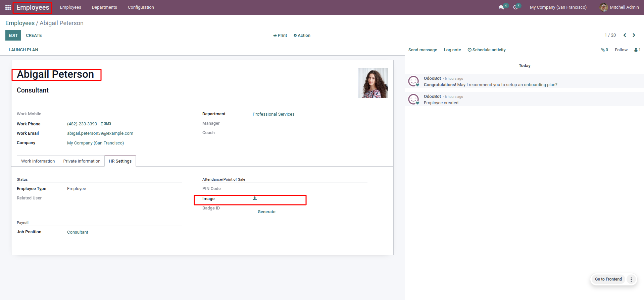Generate a Badge ID

(266, 212)
